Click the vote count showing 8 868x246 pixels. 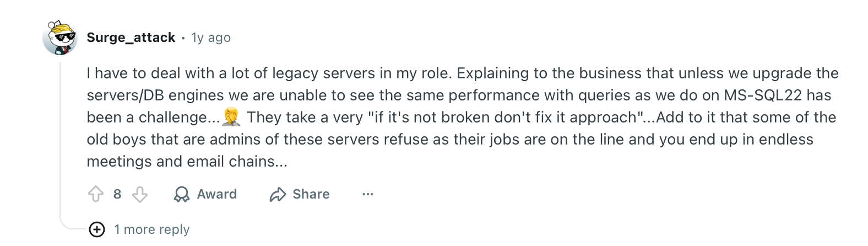(117, 194)
